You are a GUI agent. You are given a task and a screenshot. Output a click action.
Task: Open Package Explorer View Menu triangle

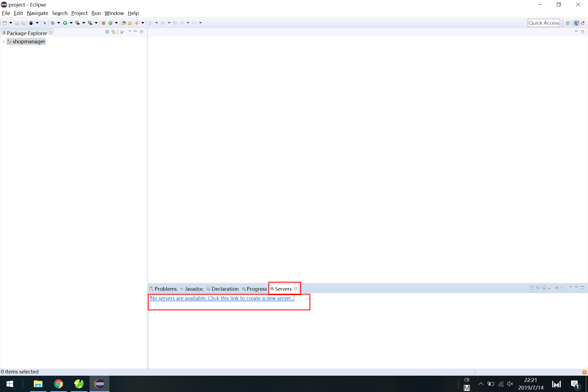130,32
